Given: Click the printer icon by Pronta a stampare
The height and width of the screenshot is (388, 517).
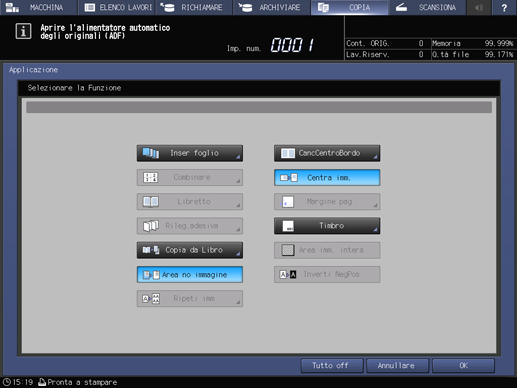Looking at the screenshot, I should pos(42,382).
